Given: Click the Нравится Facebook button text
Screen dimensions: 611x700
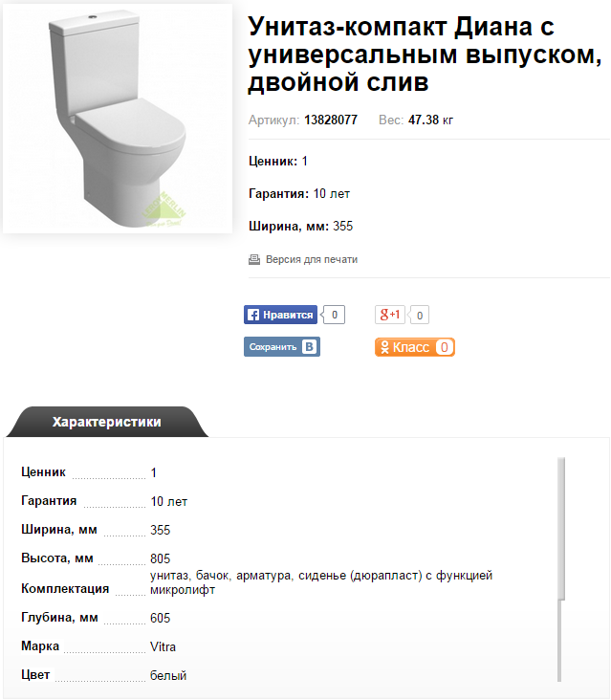Looking at the screenshot, I should (x=288, y=315).
